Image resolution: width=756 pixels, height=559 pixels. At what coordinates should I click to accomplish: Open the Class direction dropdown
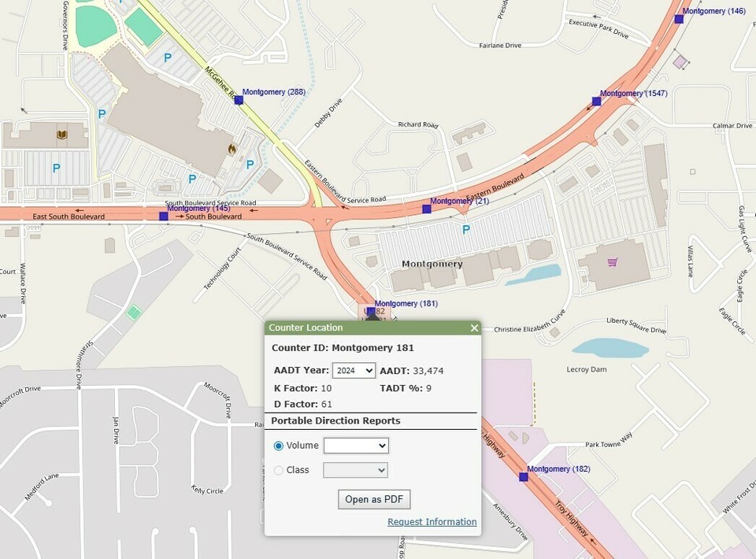click(356, 470)
